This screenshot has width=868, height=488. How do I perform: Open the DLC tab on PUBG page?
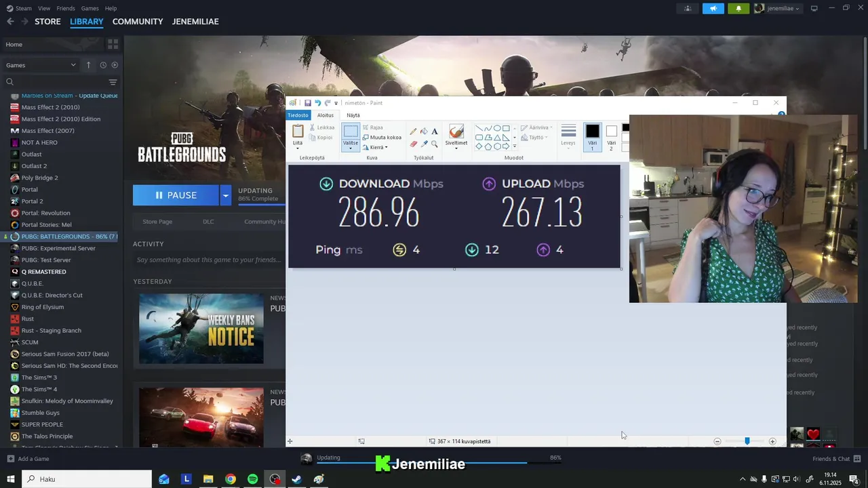click(208, 222)
